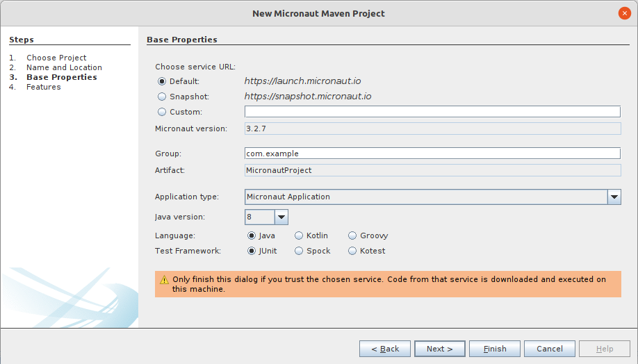
Task: Choose Spock test framework
Action: pyautogui.click(x=299, y=251)
